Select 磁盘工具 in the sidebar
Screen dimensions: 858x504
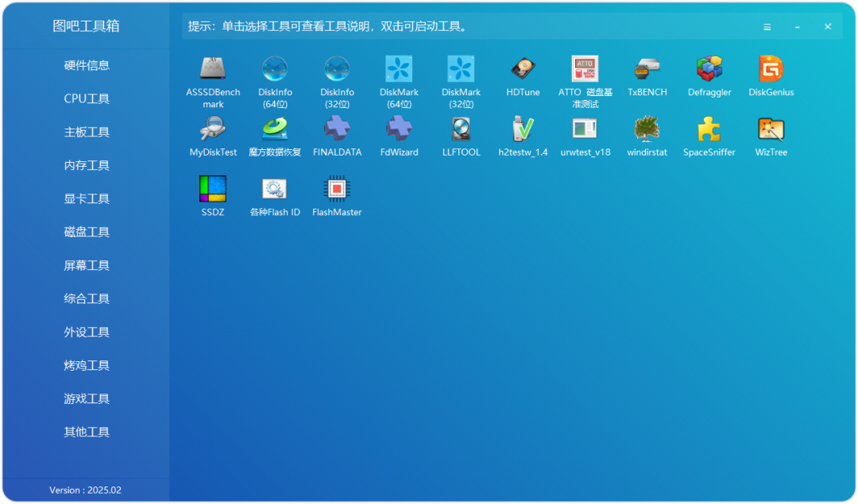click(x=87, y=233)
